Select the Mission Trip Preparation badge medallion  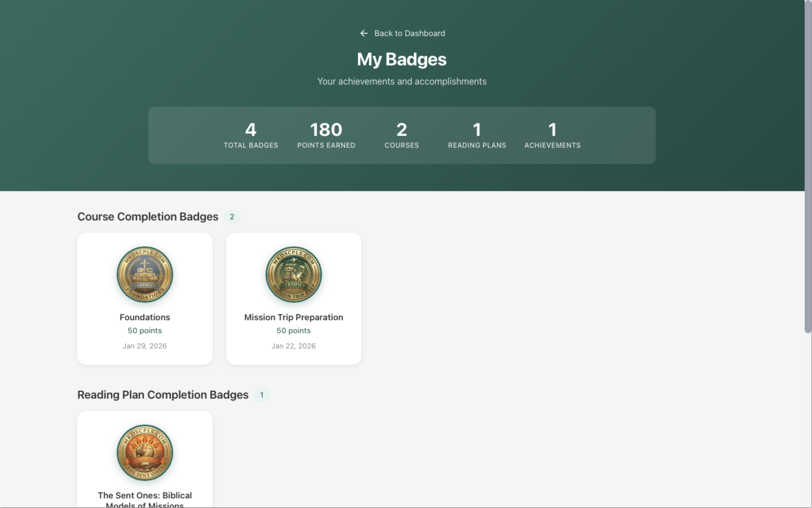coord(293,275)
